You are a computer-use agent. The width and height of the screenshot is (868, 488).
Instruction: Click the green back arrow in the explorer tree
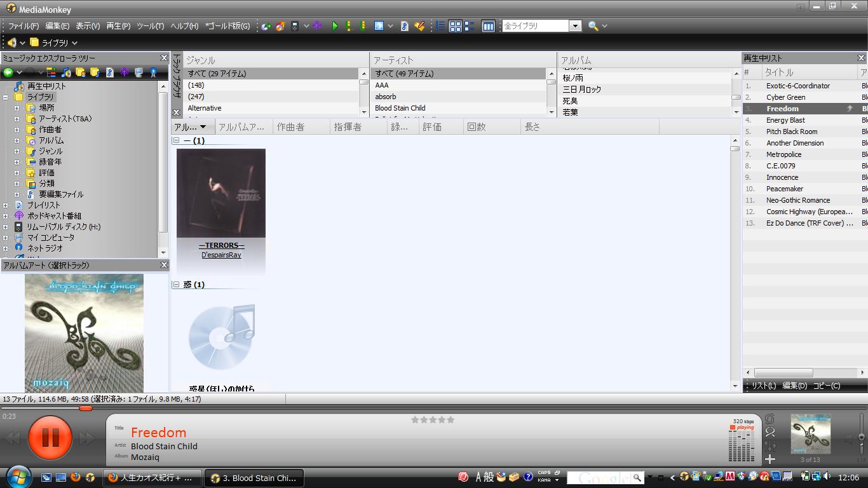(8, 72)
